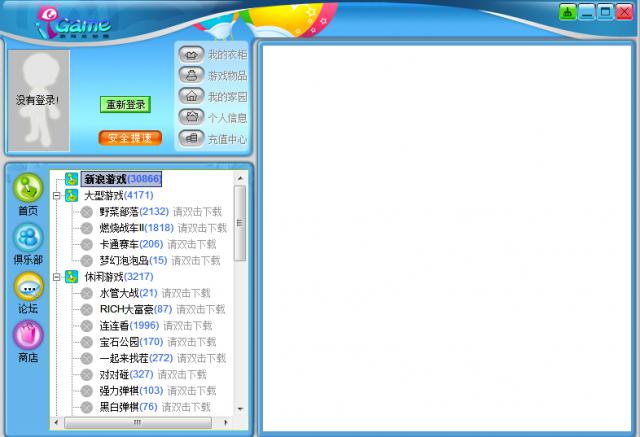Click the orange 安全提速 button

(130, 138)
